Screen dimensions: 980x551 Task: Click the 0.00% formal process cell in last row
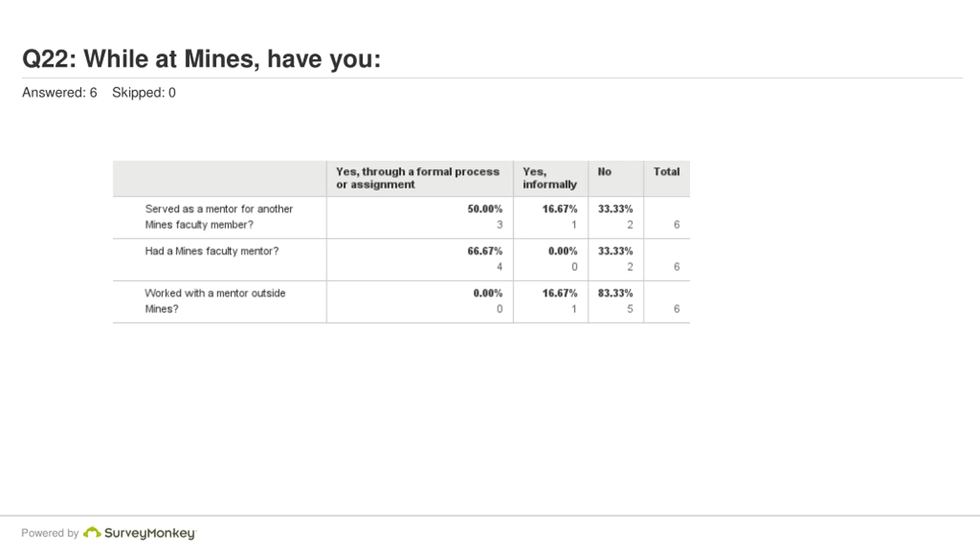(488, 293)
